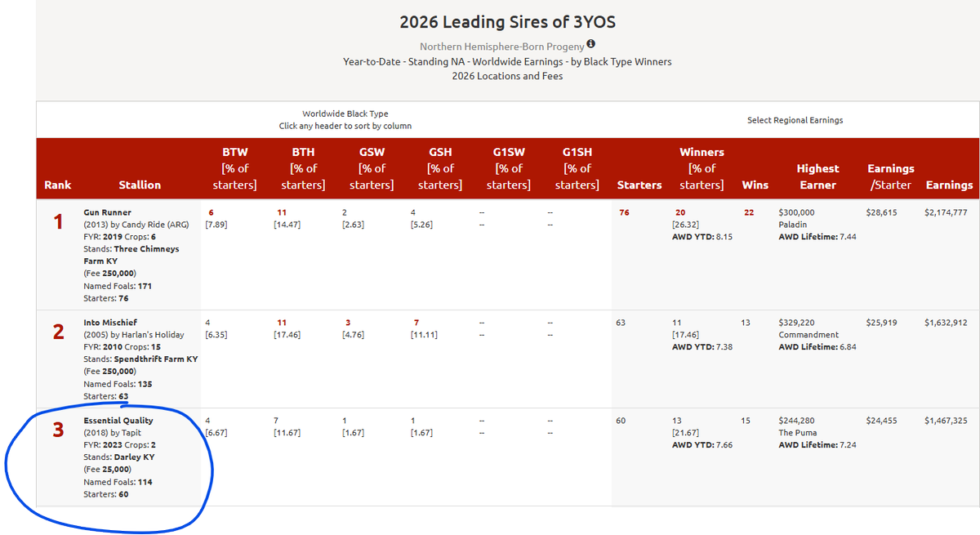Image resolution: width=980 pixels, height=535 pixels.
Task: Open Into Mischief's GSW count of 3
Action: pos(348,323)
